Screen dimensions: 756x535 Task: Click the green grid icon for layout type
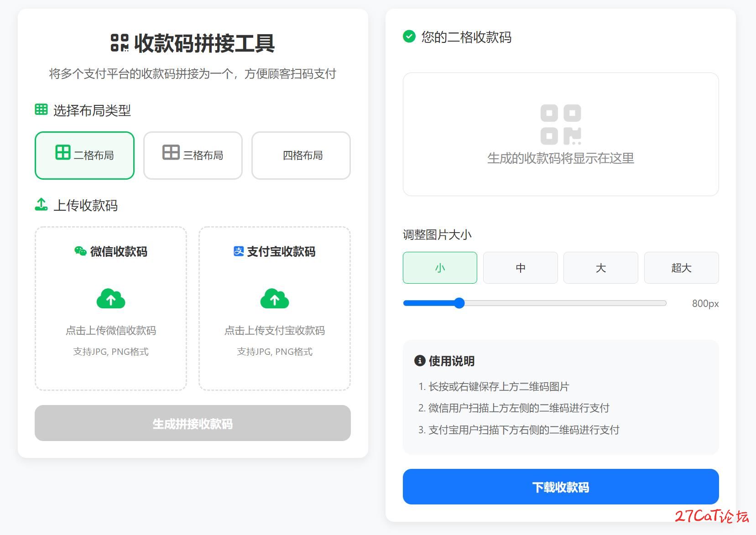41,109
